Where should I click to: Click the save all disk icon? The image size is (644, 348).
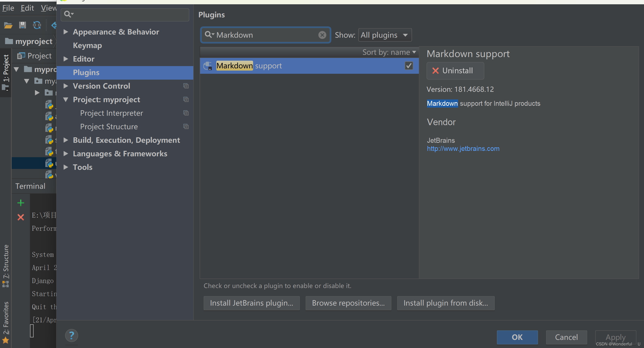coord(23,25)
